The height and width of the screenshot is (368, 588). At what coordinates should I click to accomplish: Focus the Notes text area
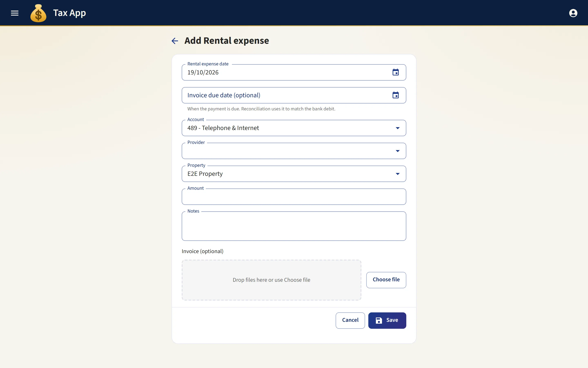pyautogui.click(x=294, y=226)
